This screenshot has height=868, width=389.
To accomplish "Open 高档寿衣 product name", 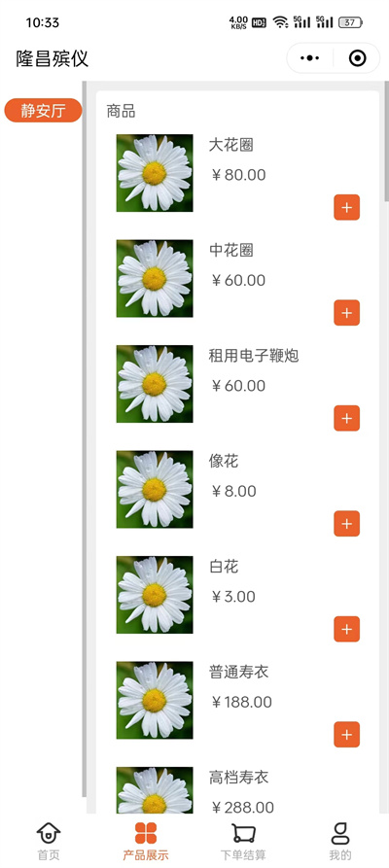I will (238, 778).
